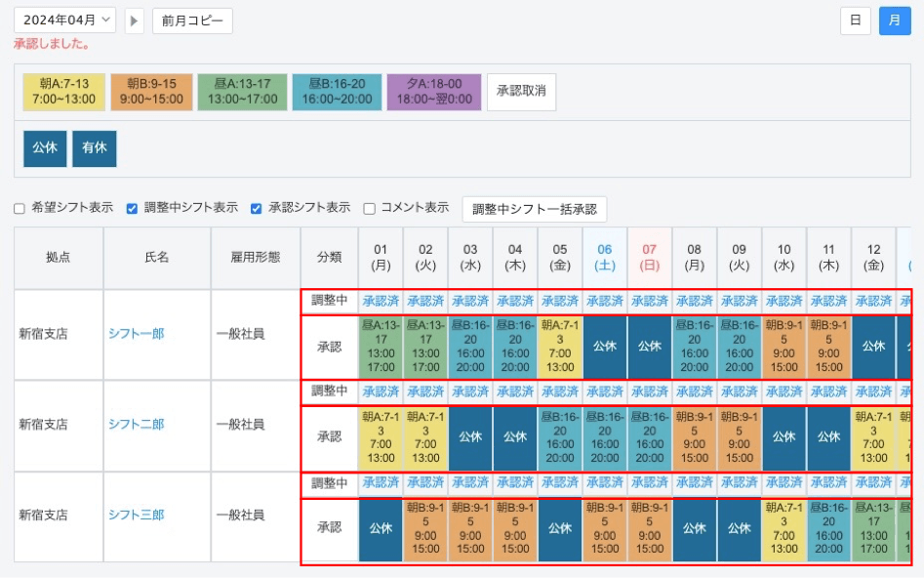Select the 公休 holiday tag
924x578 pixels.
click(x=45, y=148)
